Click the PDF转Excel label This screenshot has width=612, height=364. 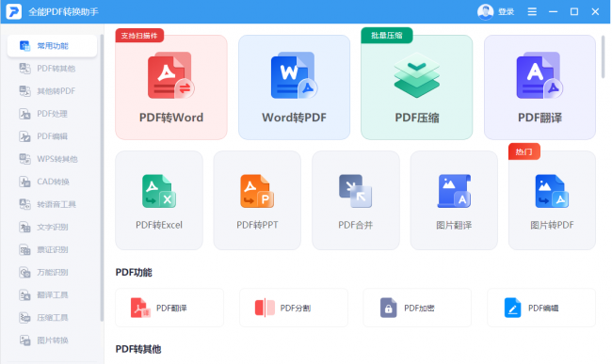(x=159, y=225)
